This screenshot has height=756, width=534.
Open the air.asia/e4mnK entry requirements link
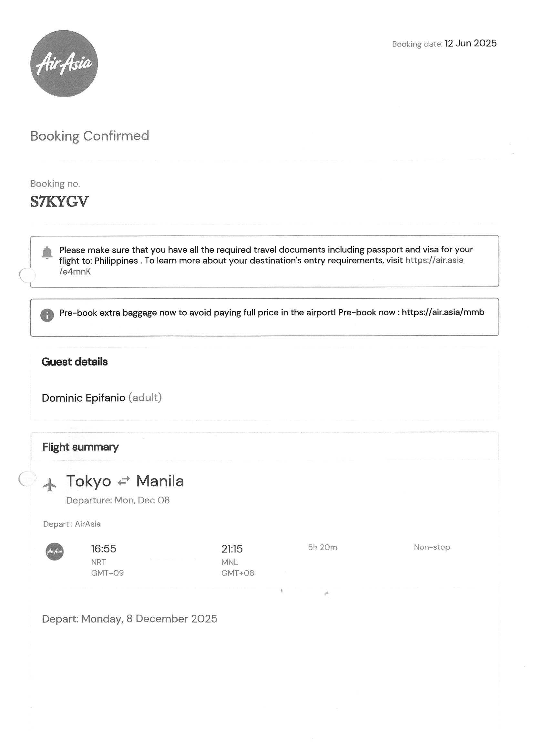(434, 260)
